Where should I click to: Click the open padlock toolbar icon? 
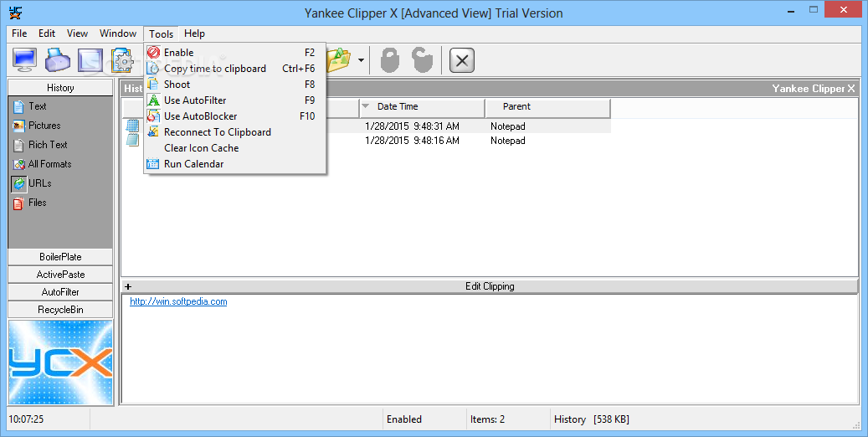[423, 59]
